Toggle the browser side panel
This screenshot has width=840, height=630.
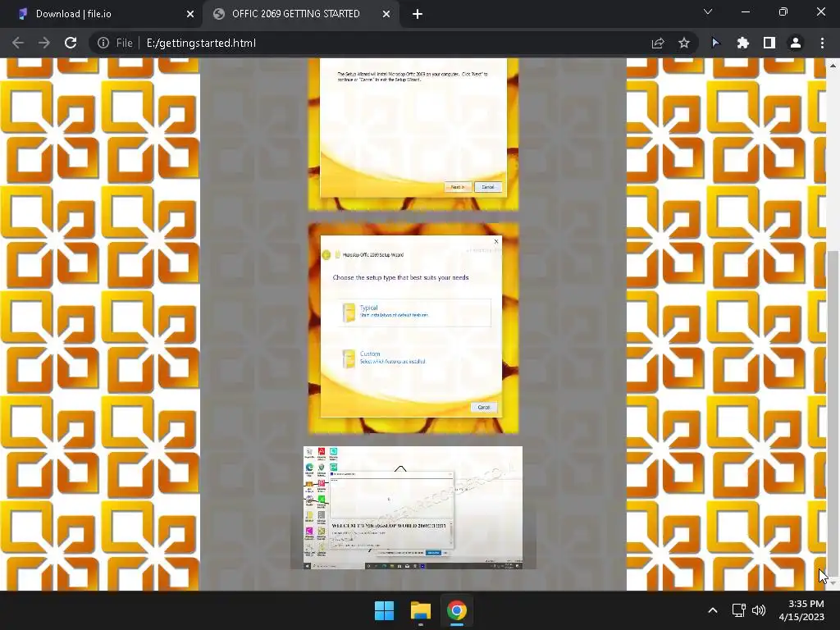click(769, 43)
